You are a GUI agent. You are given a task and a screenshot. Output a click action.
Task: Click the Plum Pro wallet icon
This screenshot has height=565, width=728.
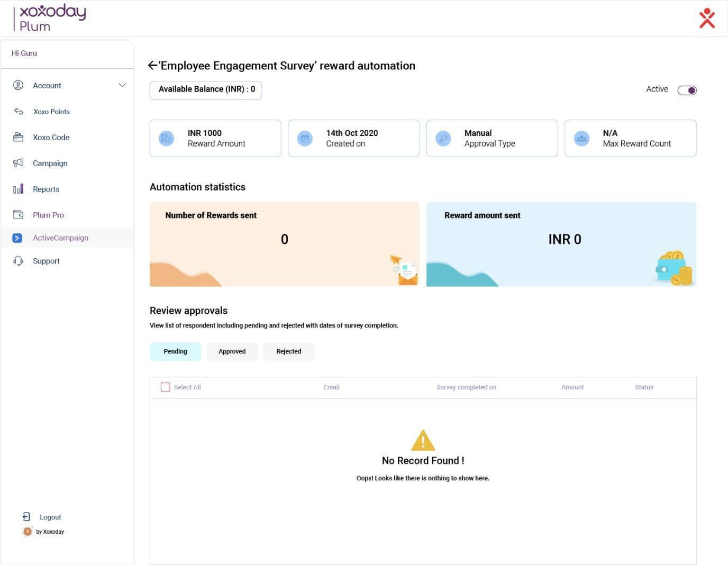tap(19, 215)
